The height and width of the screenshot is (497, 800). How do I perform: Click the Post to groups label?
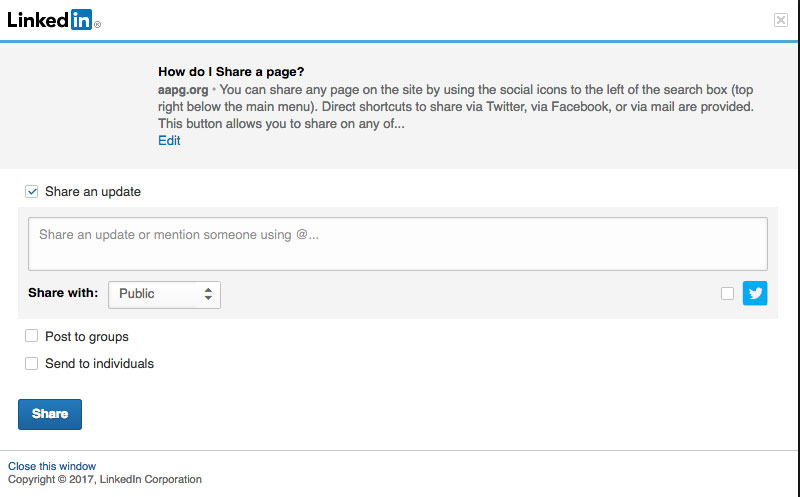tap(87, 337)
